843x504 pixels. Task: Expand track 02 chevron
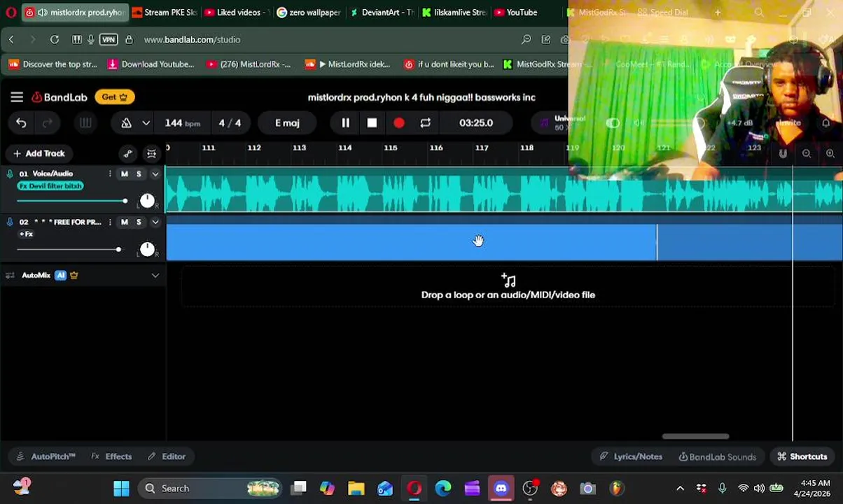[155, 222]
